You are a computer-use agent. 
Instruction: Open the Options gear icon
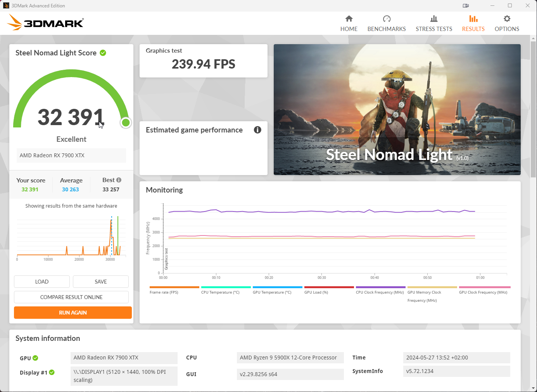(x=507, y=19)
